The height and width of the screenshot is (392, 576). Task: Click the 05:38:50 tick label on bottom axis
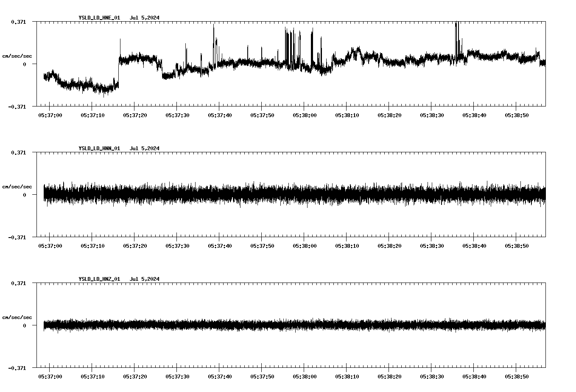(x=517, y=376)
